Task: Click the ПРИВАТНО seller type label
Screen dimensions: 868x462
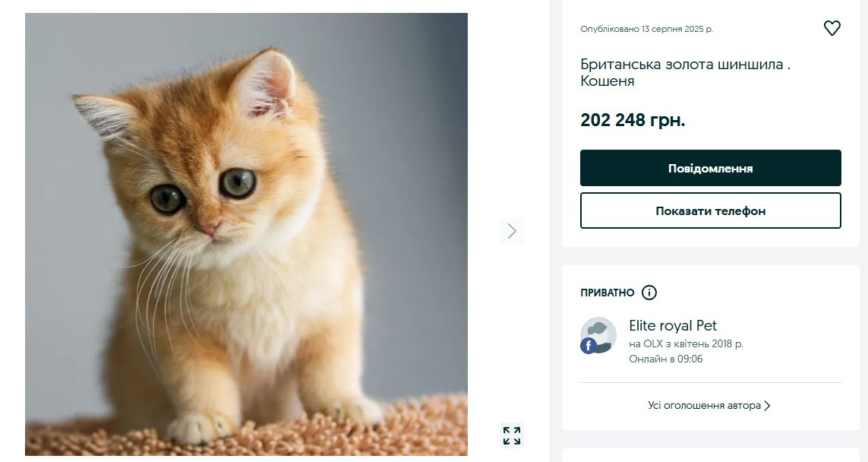Action: 607,293
